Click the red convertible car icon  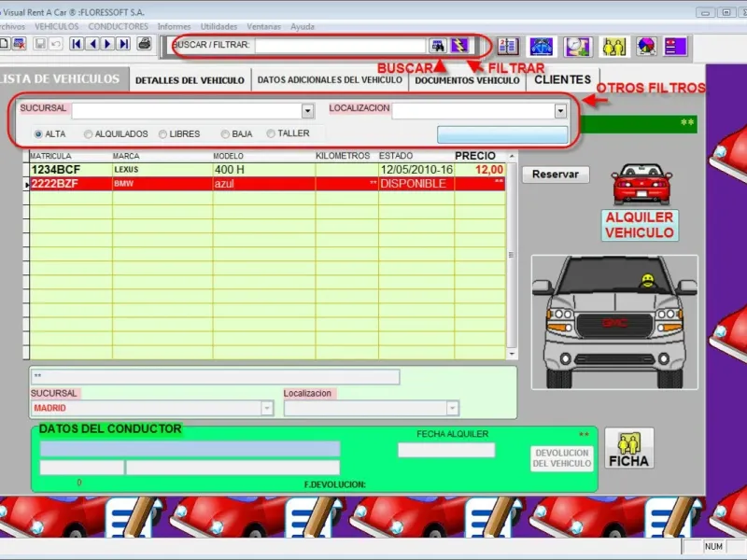click(641, 184)
